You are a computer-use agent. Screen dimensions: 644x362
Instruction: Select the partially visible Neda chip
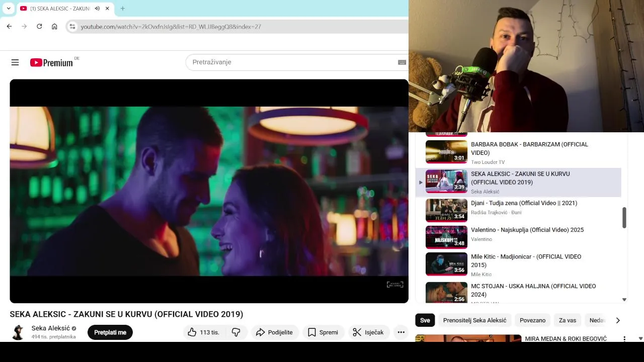(x=597, y=320)
